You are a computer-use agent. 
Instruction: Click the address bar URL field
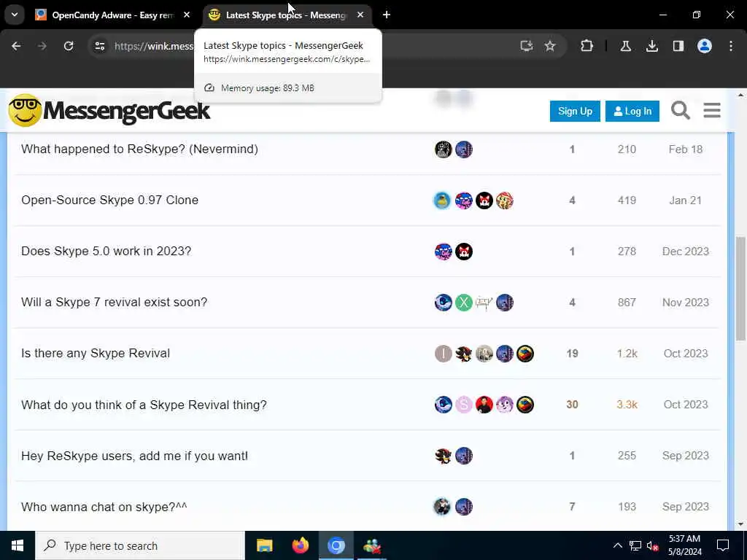pos(153,46)
